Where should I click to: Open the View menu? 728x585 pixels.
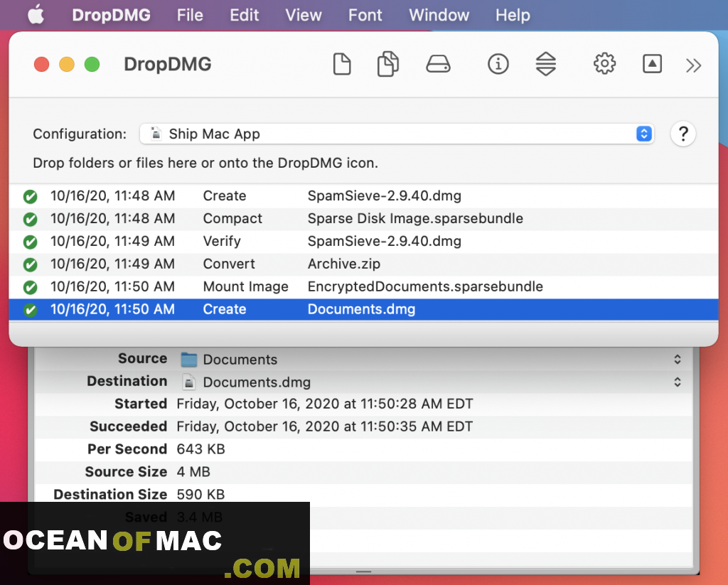point(304,16)
